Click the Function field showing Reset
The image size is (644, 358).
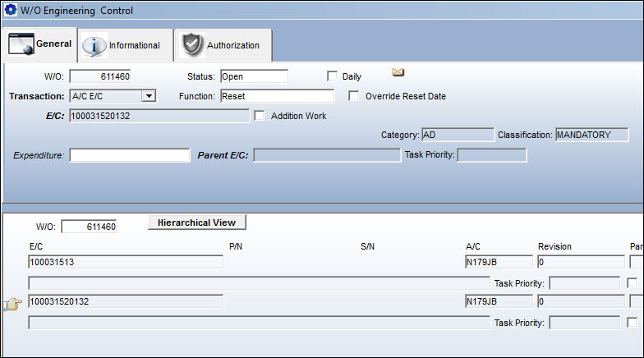coord(278,96)
